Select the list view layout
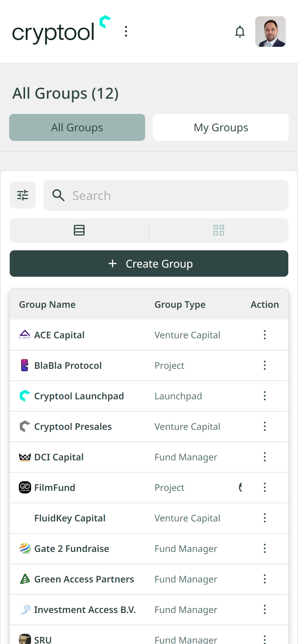This screenshot has width=298, height=644. tap(79, 230)
